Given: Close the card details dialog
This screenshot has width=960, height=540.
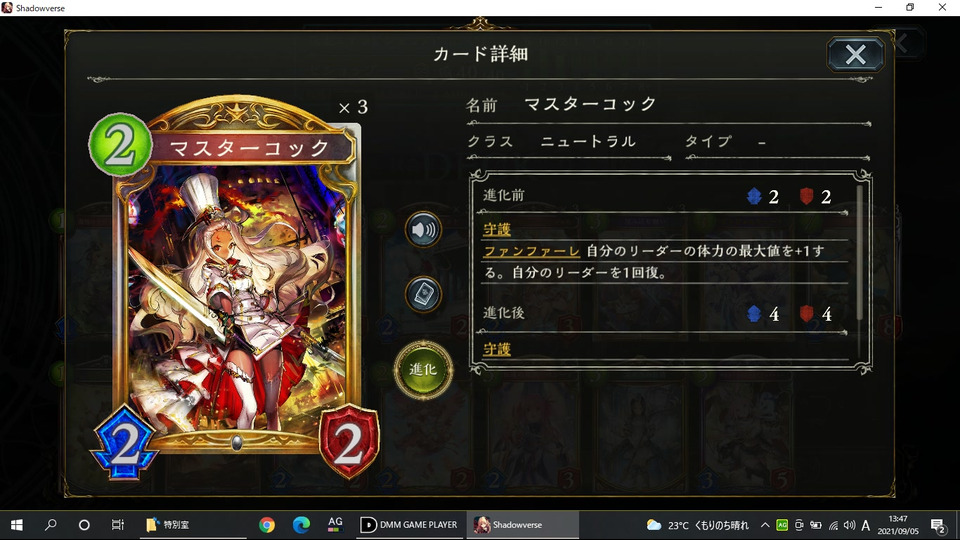Looking at the screenshot, I should [855, 54].
